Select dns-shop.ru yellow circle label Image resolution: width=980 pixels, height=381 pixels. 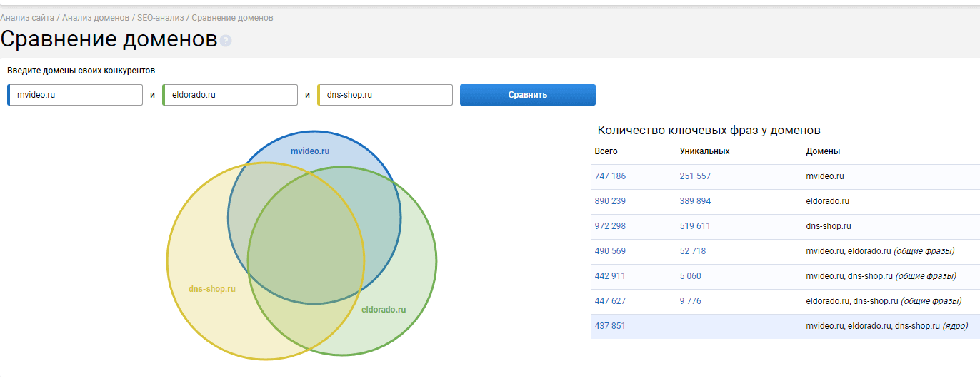(x=212, y=289)
